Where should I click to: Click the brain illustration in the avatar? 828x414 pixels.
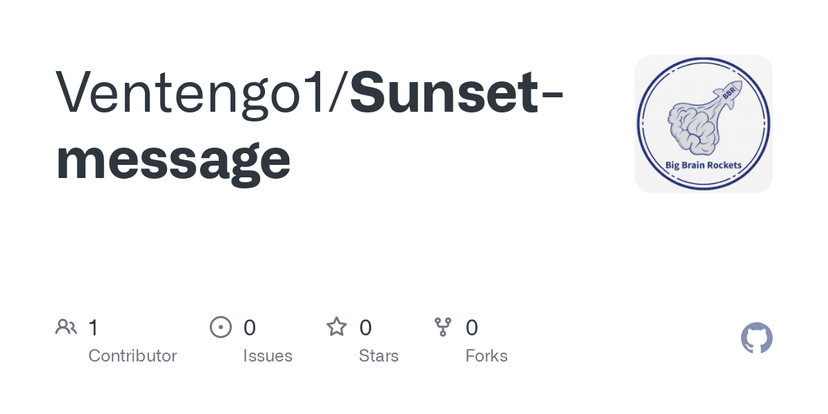(x=694, y=126)
